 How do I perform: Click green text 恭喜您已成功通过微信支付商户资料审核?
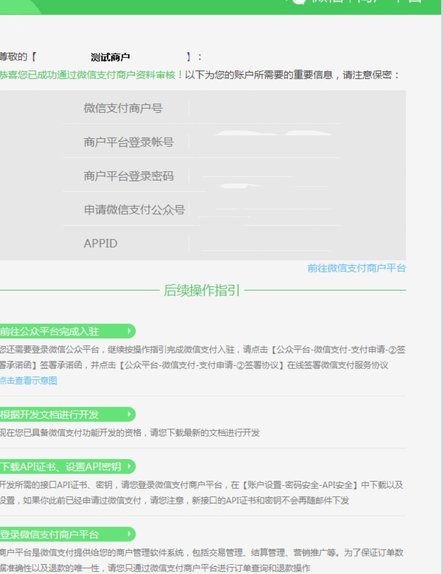click(89, 75)
